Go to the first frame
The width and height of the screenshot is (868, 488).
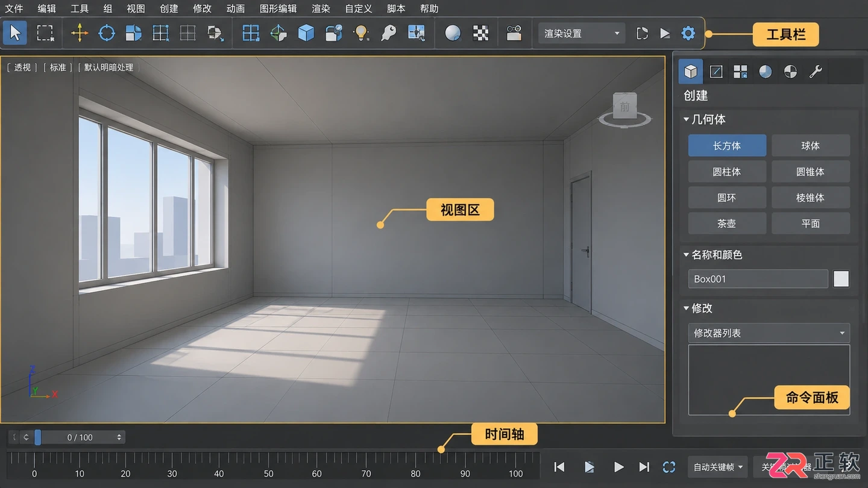(x=559, y=467)
